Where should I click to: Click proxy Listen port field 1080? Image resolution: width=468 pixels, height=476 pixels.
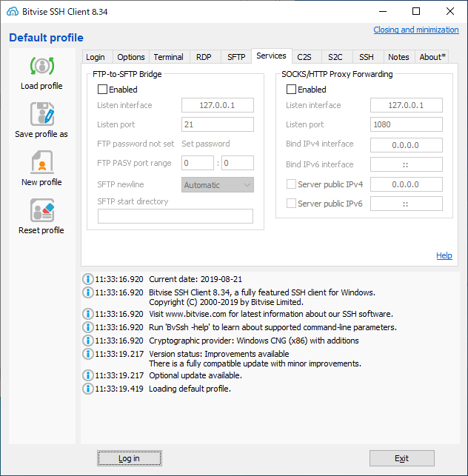(407, 124)
